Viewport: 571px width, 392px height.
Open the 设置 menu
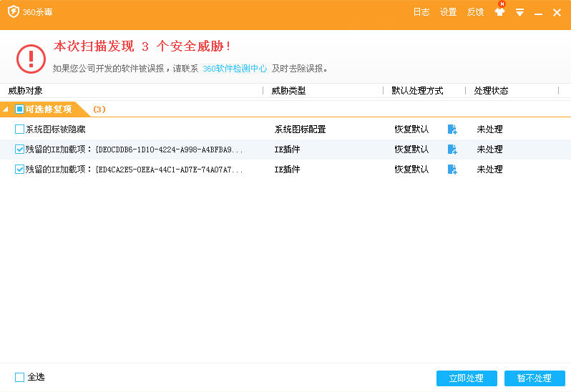point(448,12)
